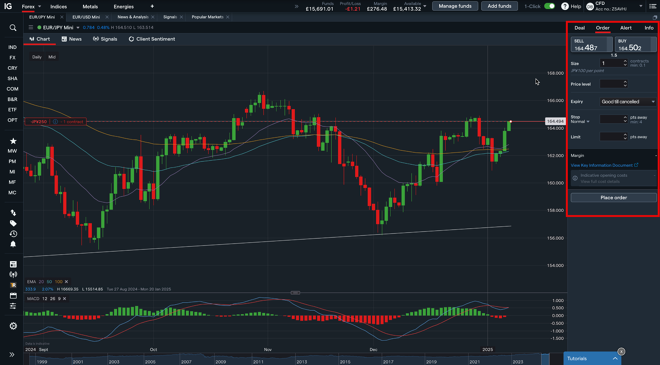This screenshot has width=660, height=365.
Task: Open the orange R icon in sidebar
Action: point(13,285)
